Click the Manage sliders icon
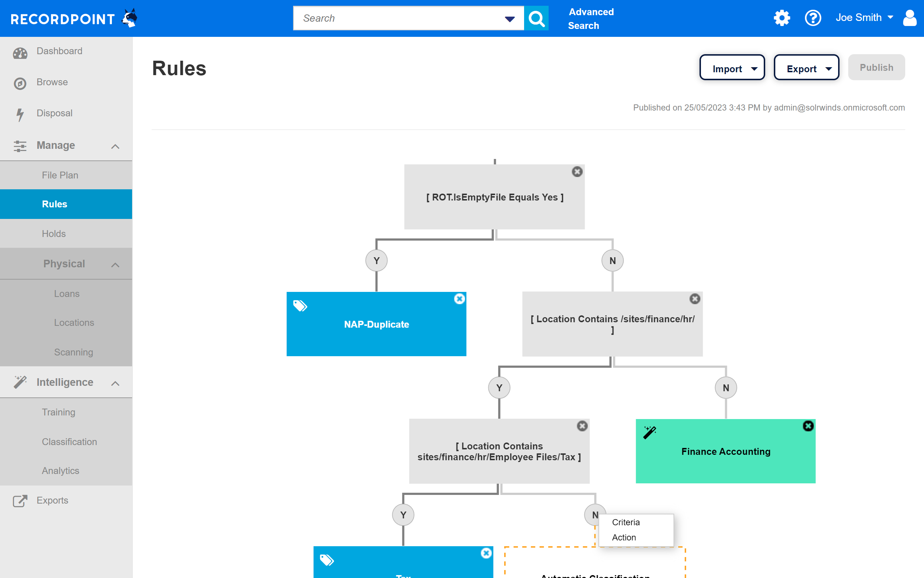 click(20, 146)
